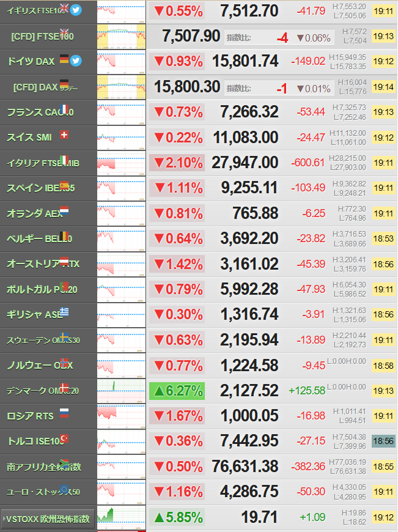Select the スペイン IBEX35 index label
Image resolution: width=398 pixels, height=532 pixels.
coord(41,188)
